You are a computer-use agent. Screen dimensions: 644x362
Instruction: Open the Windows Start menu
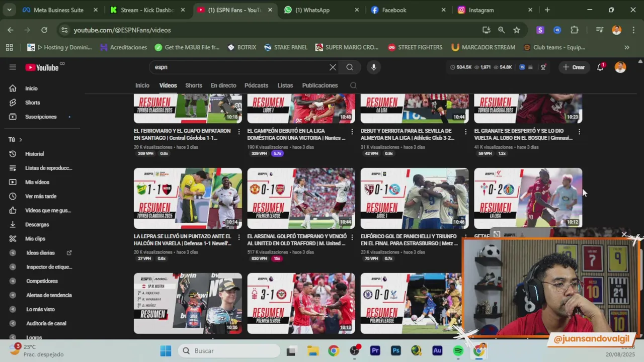pos(166,351)
